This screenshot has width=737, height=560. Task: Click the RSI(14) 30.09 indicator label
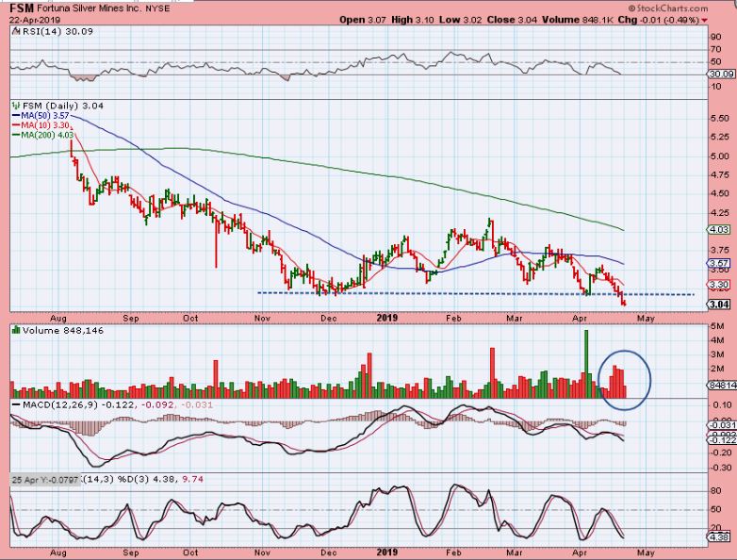pos(57,31)
